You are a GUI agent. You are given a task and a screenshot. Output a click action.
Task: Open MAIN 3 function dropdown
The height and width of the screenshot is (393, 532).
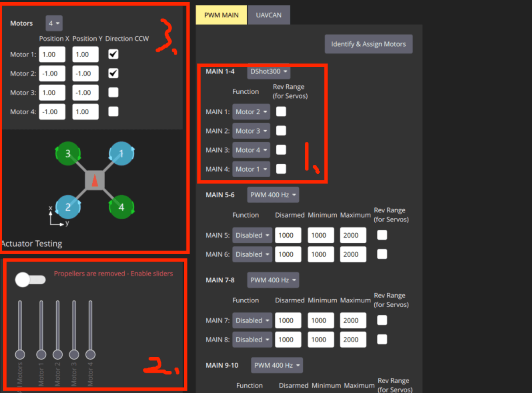tap(251, 150)
